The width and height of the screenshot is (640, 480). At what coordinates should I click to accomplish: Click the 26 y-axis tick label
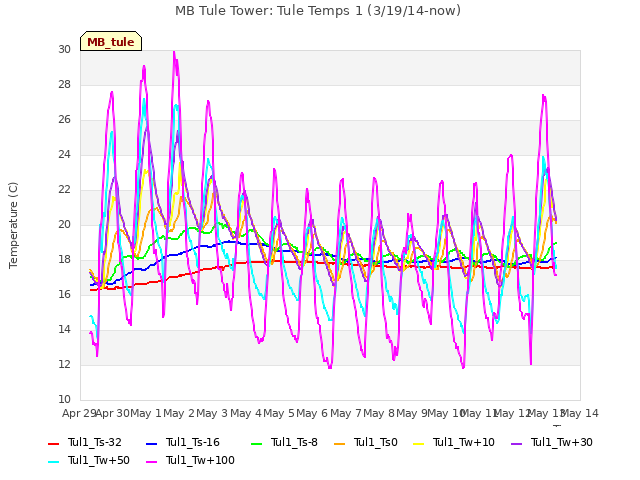click(64, 120)
